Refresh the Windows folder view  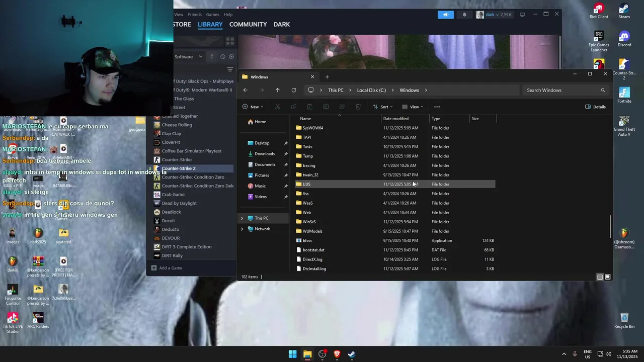click(294, 90)
